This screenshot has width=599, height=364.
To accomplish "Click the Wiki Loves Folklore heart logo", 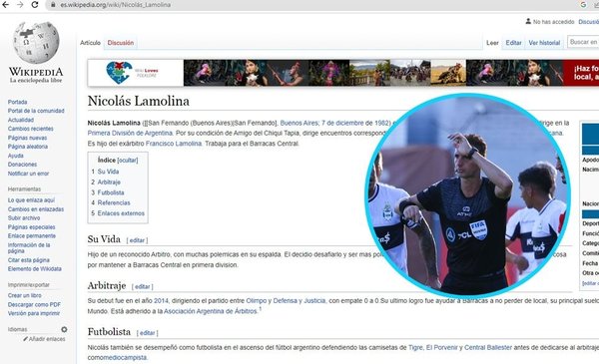I will coord(119,73).
